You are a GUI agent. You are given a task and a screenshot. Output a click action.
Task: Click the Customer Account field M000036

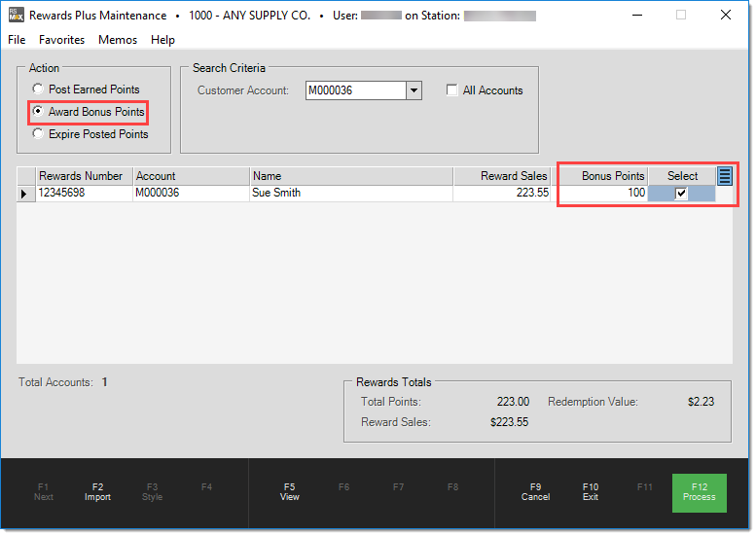pyautogui.click(x=356, y=90)
